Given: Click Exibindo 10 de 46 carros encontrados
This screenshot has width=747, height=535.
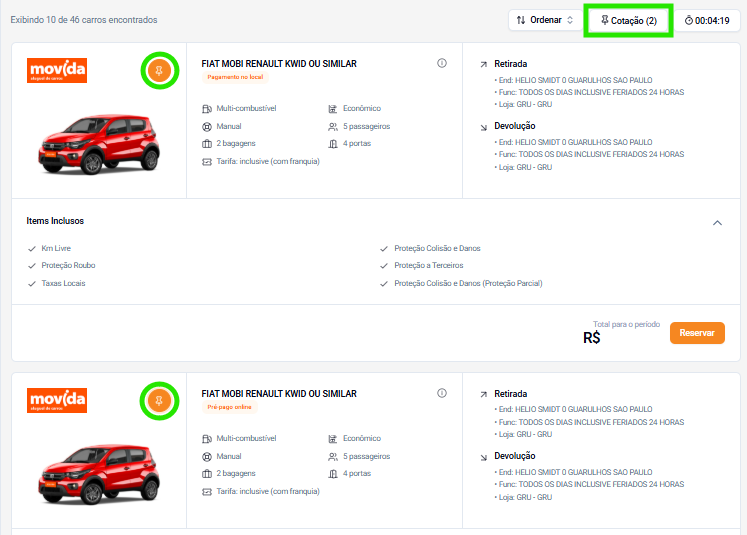Looking at the screenshot, I should tap(84, 20).
